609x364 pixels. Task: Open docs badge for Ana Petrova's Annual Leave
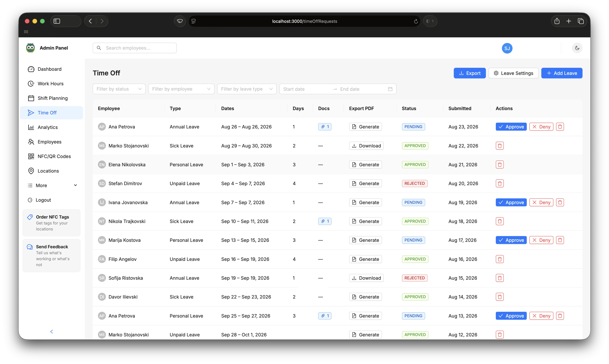tap(325, 127)
